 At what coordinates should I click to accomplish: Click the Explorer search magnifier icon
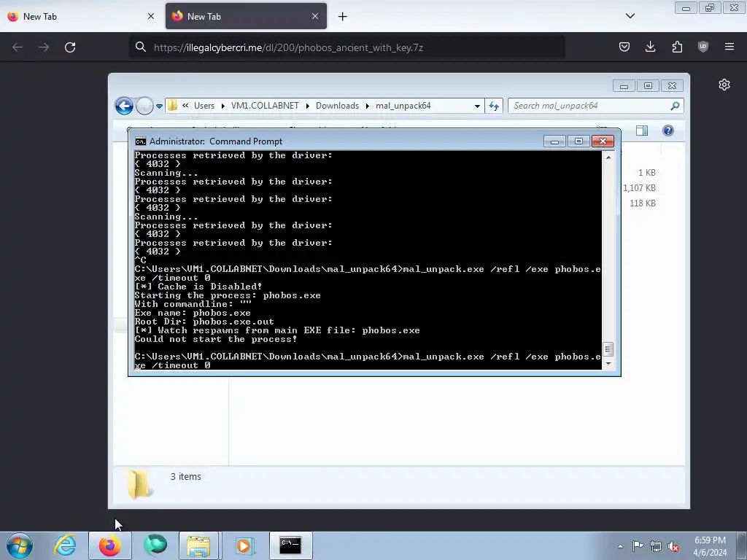[675, 106]
